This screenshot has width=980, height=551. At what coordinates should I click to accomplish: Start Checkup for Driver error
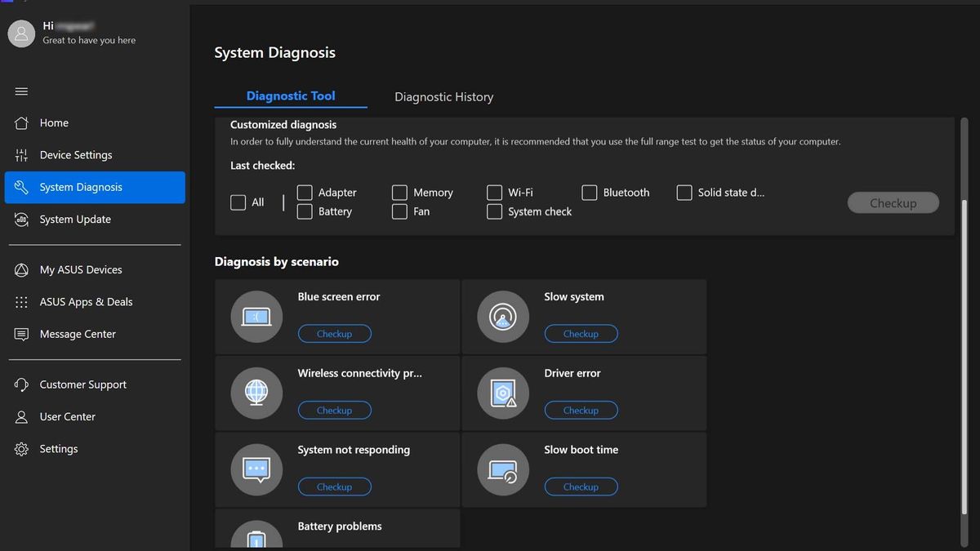[x=581, y=411]
